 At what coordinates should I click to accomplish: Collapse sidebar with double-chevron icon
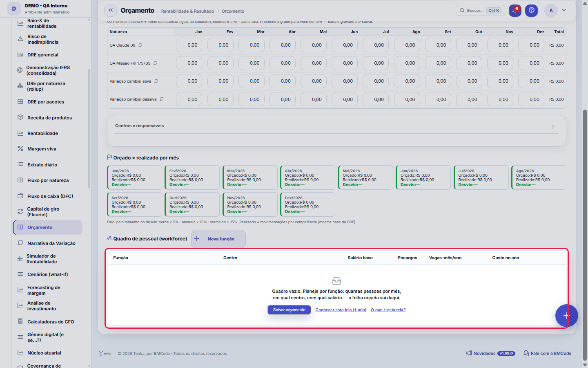(111, 10)
